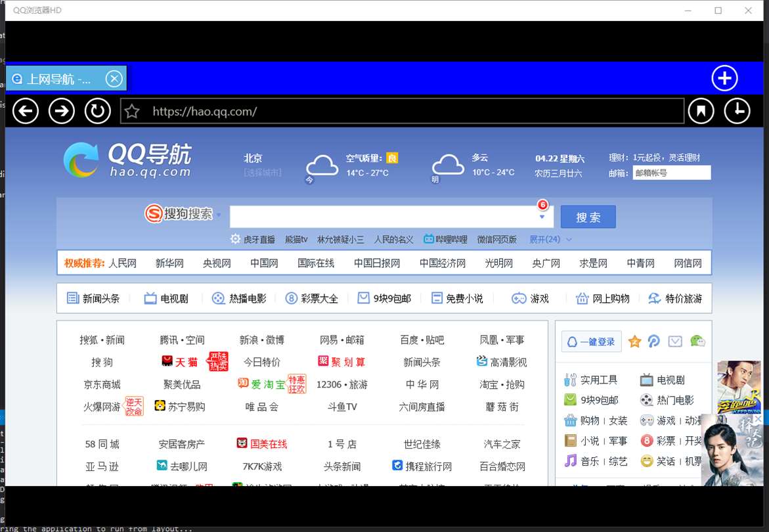Screen dimensions: 769x532
Task: Open 热播电影 category tab
Action: tap(239, 298)
